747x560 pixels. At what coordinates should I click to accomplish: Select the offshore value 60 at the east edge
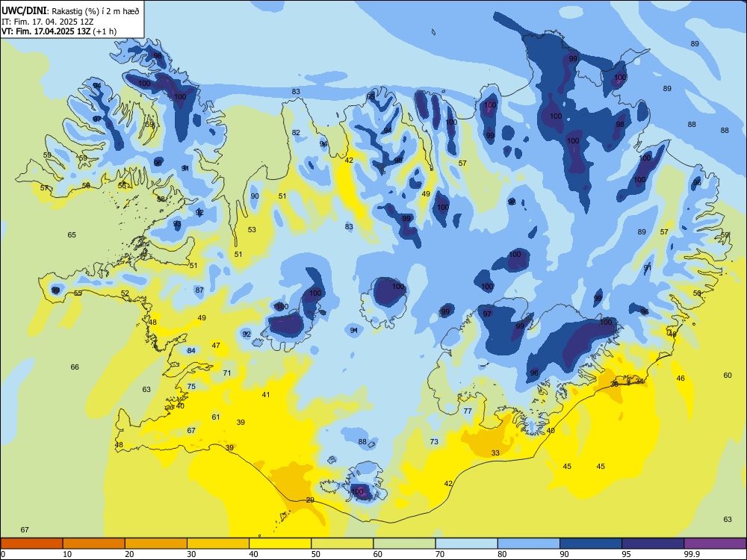tap(728, 376)
